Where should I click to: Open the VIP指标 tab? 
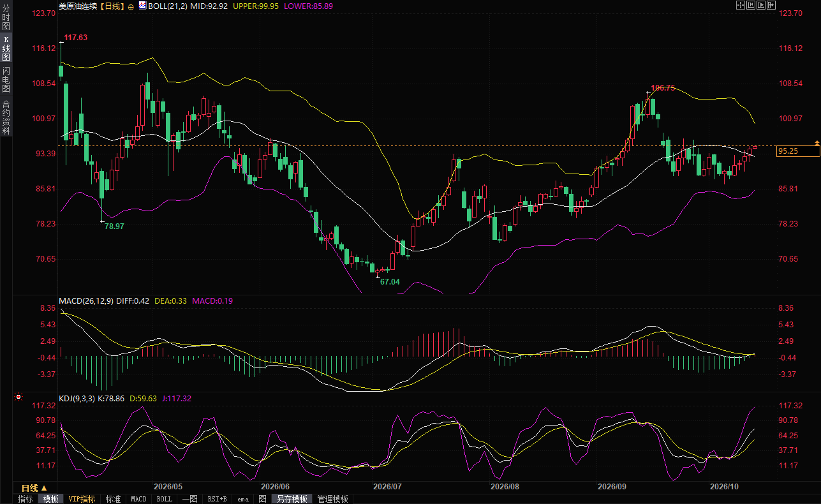tap(82, 499)
